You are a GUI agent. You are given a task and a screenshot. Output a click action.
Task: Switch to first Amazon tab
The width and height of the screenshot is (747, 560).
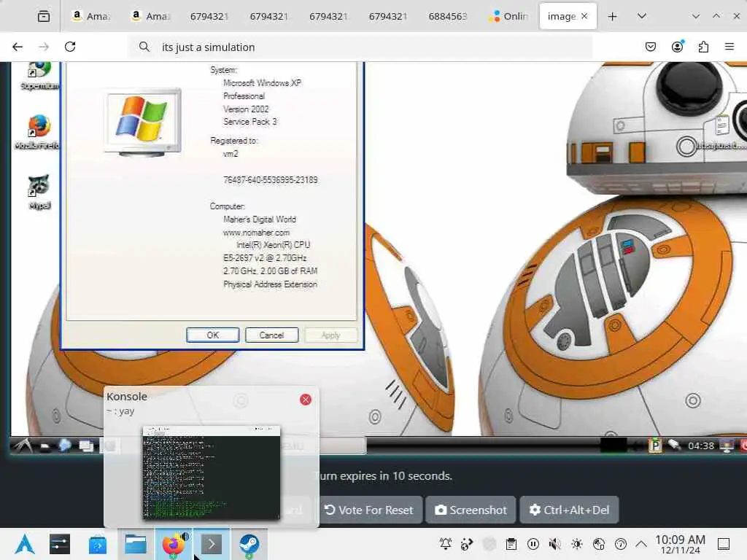click(90, 16)
